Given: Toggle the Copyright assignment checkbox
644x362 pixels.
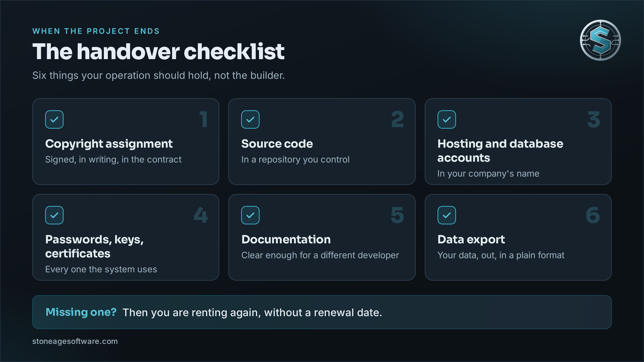Looking at the screenshot, I should (x=54, y=119).
